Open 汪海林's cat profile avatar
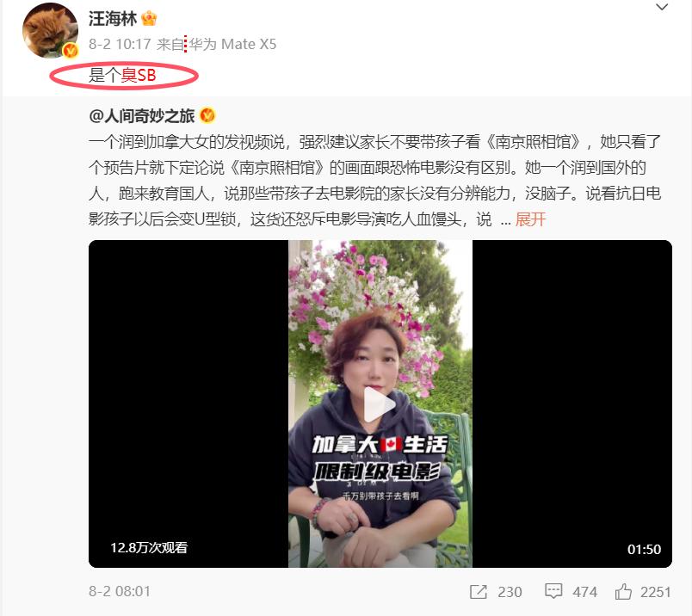Screen dimensions: 692x616 point(50,30)
